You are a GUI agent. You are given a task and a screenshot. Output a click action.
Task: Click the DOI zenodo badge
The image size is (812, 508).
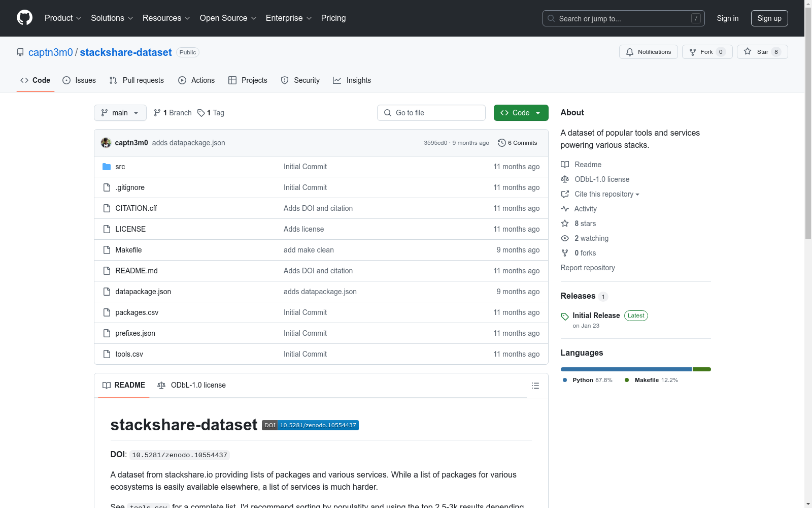310,425
